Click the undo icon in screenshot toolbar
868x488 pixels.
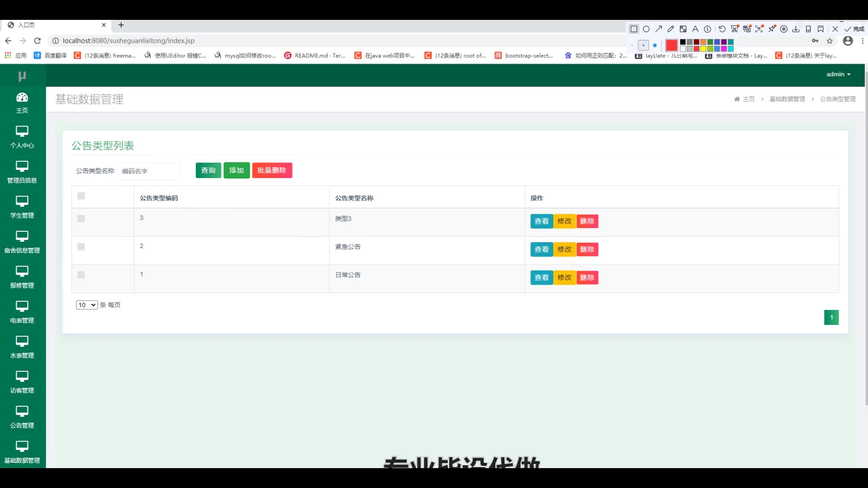pyautogui.click(x=722, y=29)
